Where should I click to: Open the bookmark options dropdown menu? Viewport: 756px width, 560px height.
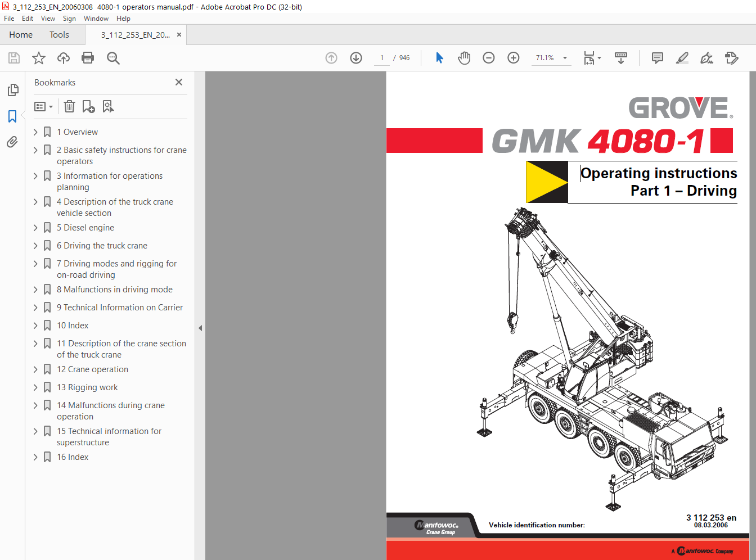43,106
